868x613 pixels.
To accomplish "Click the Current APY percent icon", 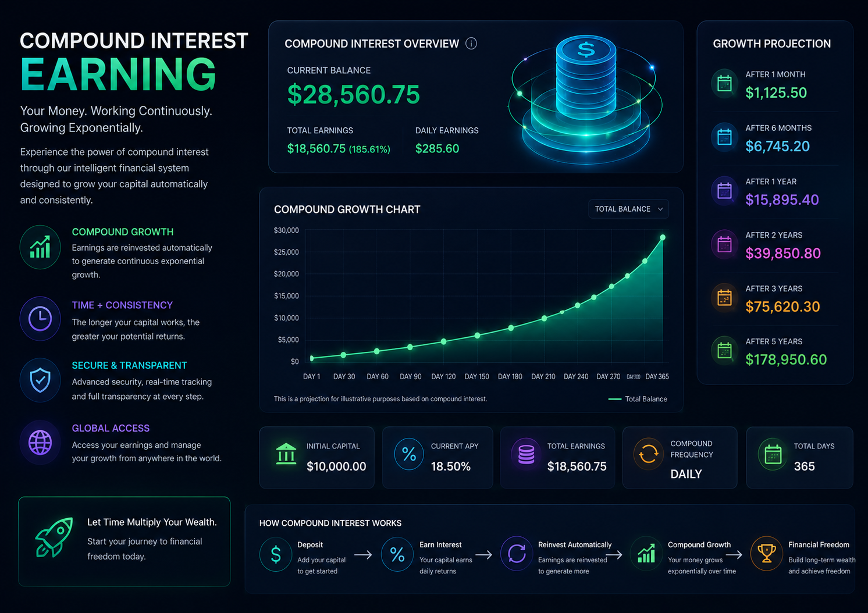I will [409, 454].
